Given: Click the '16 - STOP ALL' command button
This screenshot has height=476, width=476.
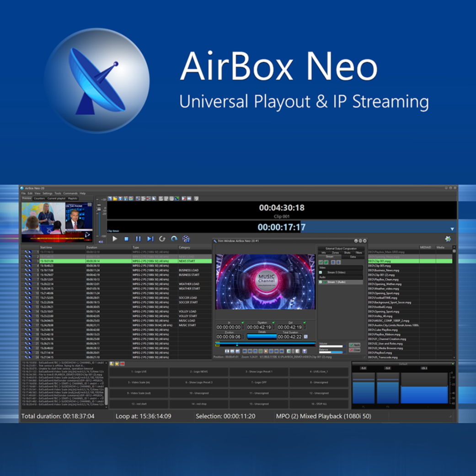Looking at the screenshot, I should coord(319,404).
